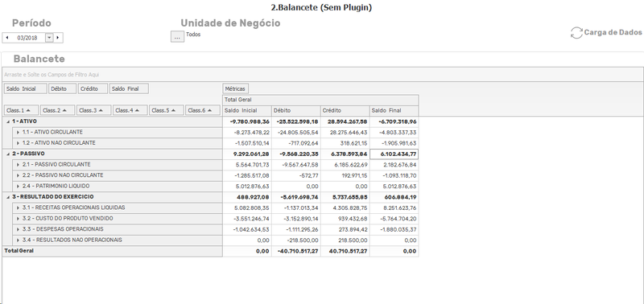Expand 1.1 - ATIVO CIRCULANTE row
Screen dimensions: 644x304
pyautogui.click(x=18, y=132)
